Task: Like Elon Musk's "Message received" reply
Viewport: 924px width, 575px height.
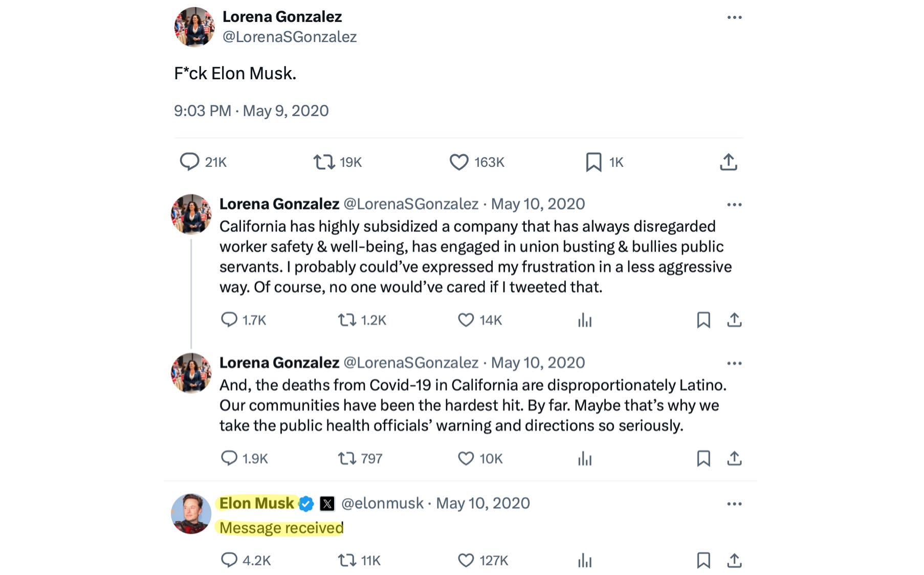Action: pyautogui.click(x=466, y=561)
